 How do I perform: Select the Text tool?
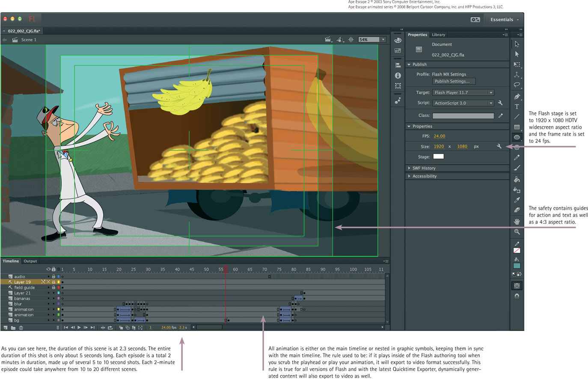pyautogui.click(x=517, y=107)
